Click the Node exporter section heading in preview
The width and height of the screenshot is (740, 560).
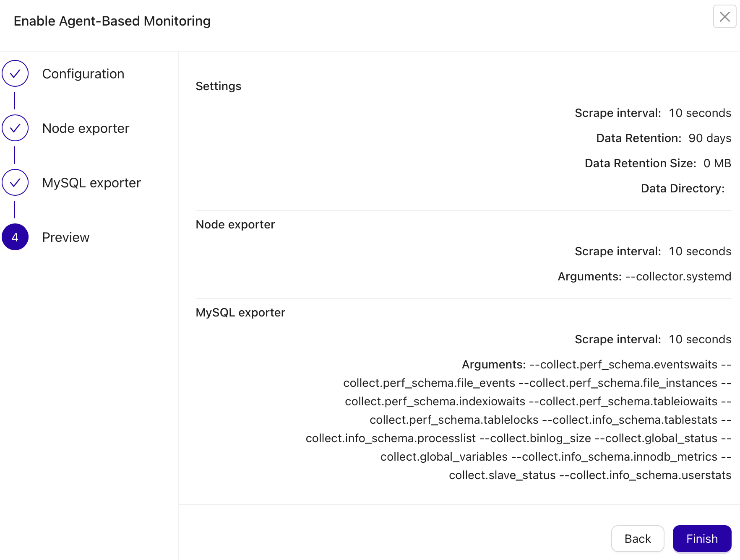(235, 225)
